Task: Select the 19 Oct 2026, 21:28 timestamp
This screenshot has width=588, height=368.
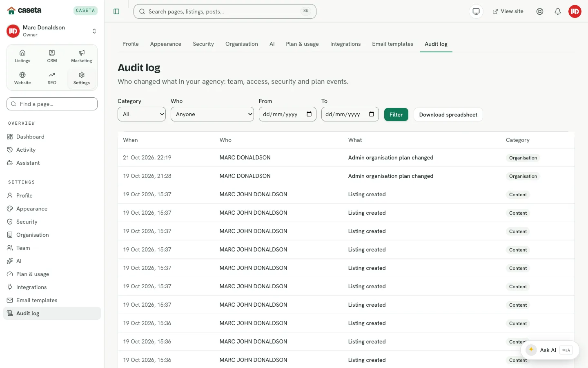Action: coord(147,176)
